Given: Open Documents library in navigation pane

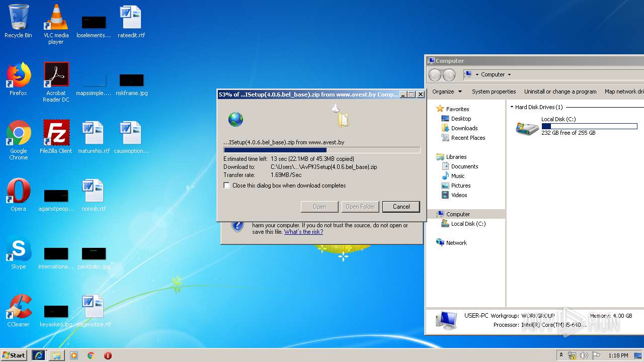Looking at the screenshot, I should click(x=464, y=166).
